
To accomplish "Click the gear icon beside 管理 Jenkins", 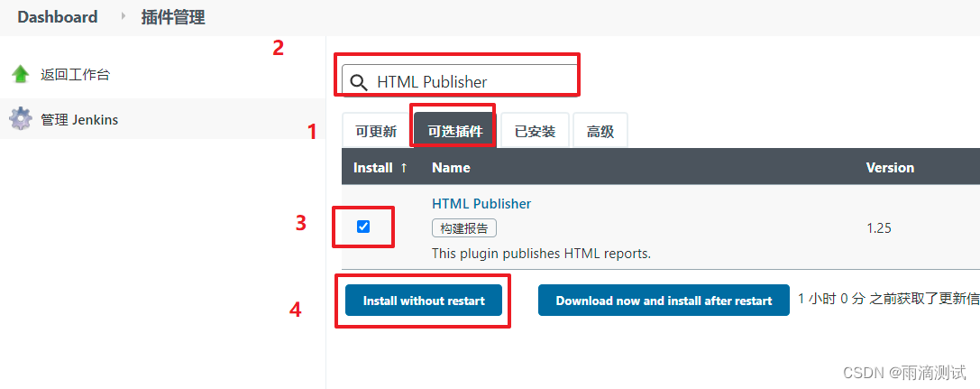I will point(21,119).
